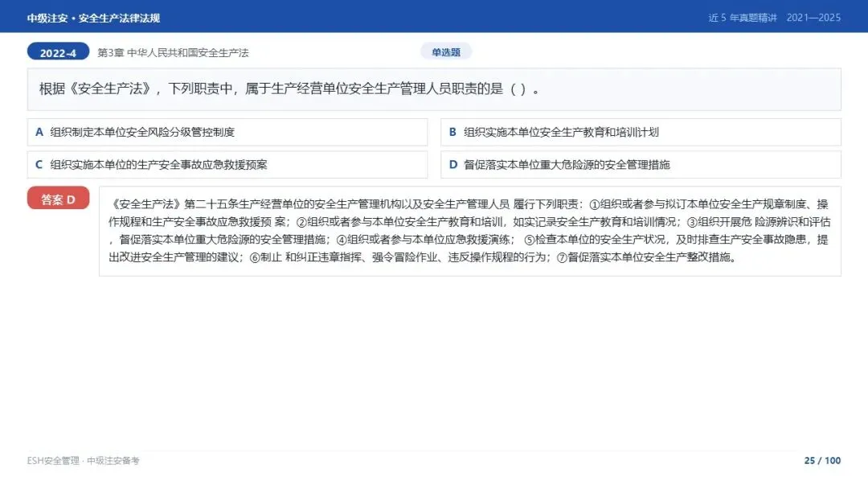
Task: Select answer option B 组织实施本单位安全生产教育和培训计划
Action: (641, 133)
